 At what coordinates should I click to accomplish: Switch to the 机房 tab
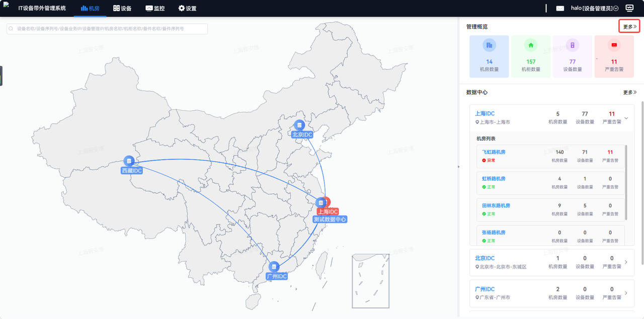click(x=90, y=9)
